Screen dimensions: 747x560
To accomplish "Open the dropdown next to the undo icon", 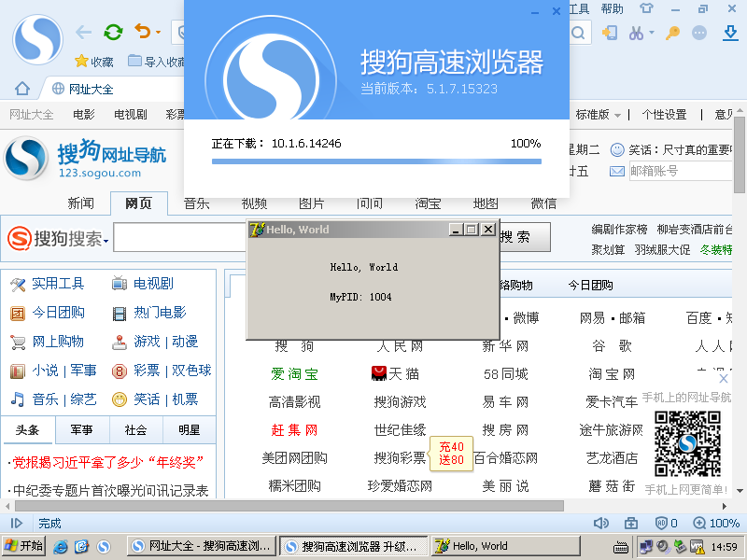I will (x=158, y=33).
